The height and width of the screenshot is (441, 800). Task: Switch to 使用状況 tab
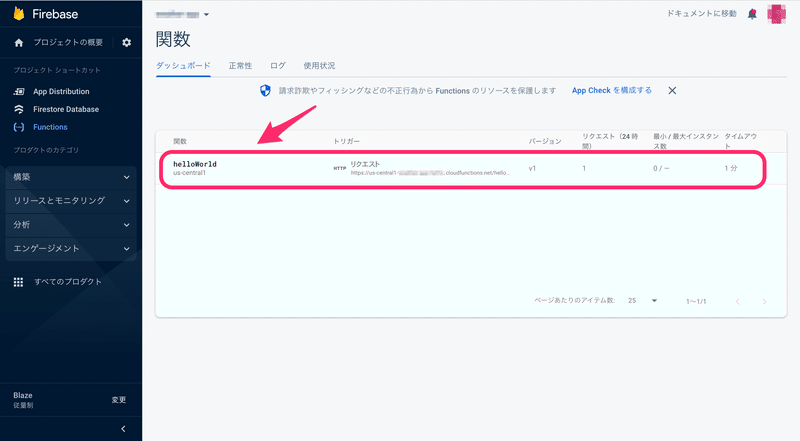pos(319,65)
